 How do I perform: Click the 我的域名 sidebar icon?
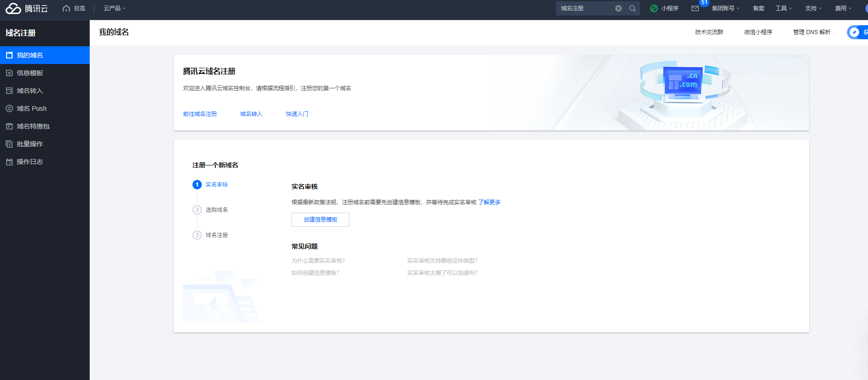tap(9, 55)
